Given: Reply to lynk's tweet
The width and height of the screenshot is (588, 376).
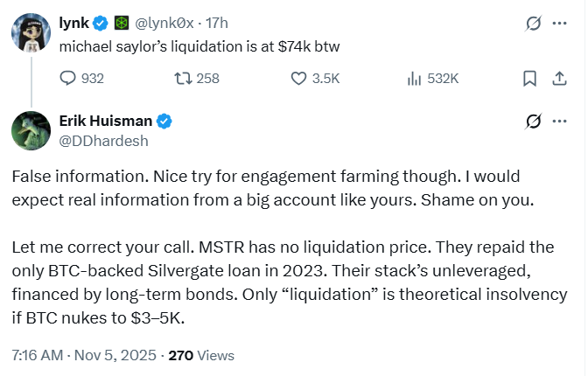Looking at the screenshot, I should pyautogui.click(x=69, y=79).
